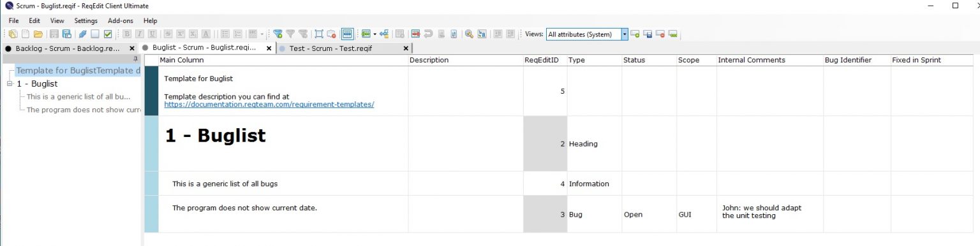The width and height of the screenshot is (980, 246).
Task: Click the left of two indent icons
Action: click(x=498, y=34)
